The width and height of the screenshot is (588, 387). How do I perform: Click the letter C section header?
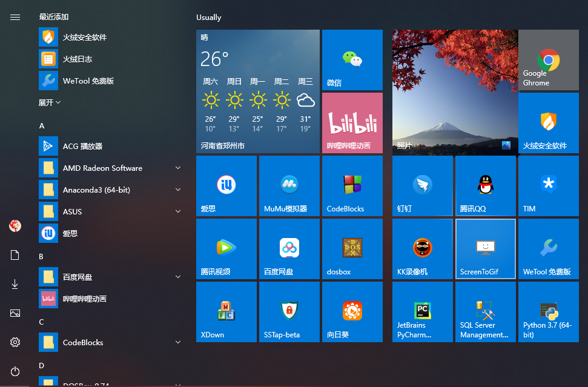(x=41, y=322)
